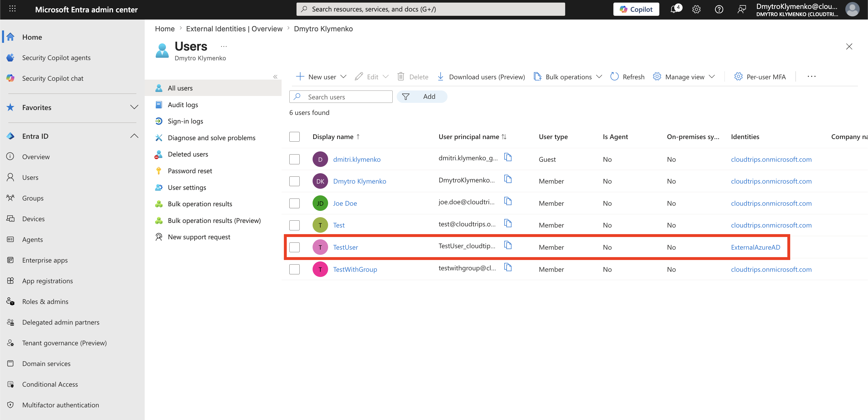
Task: Expand the Favorites section
Action: coord(134,107)
